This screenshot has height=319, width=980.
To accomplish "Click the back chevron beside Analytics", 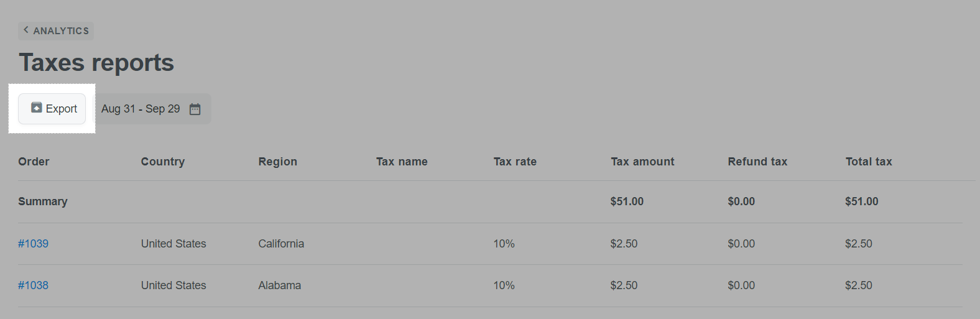I will [x=25, y=29].
